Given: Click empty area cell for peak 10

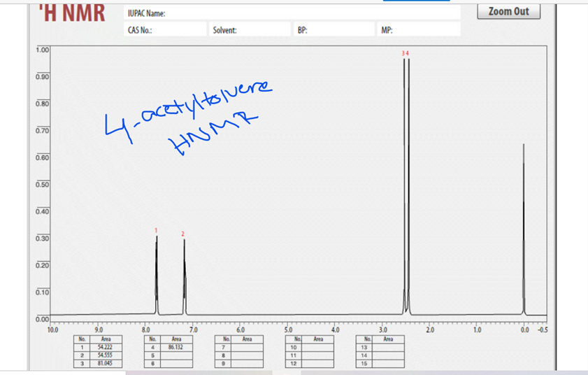Looking at the screenshot, I should [317, 347].
